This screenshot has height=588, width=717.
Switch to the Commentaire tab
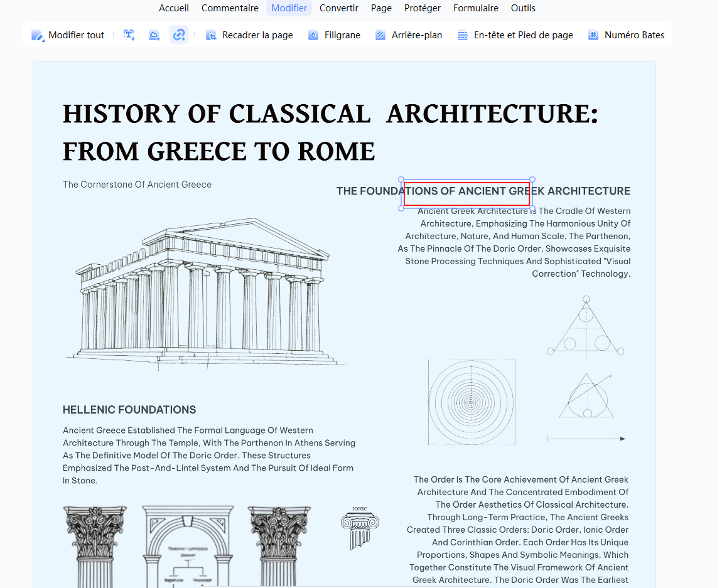230,8
